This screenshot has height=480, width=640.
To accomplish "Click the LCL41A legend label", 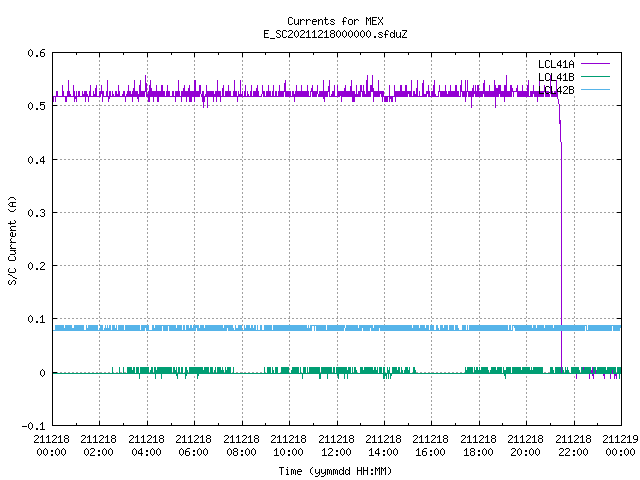I will point(556,64).
